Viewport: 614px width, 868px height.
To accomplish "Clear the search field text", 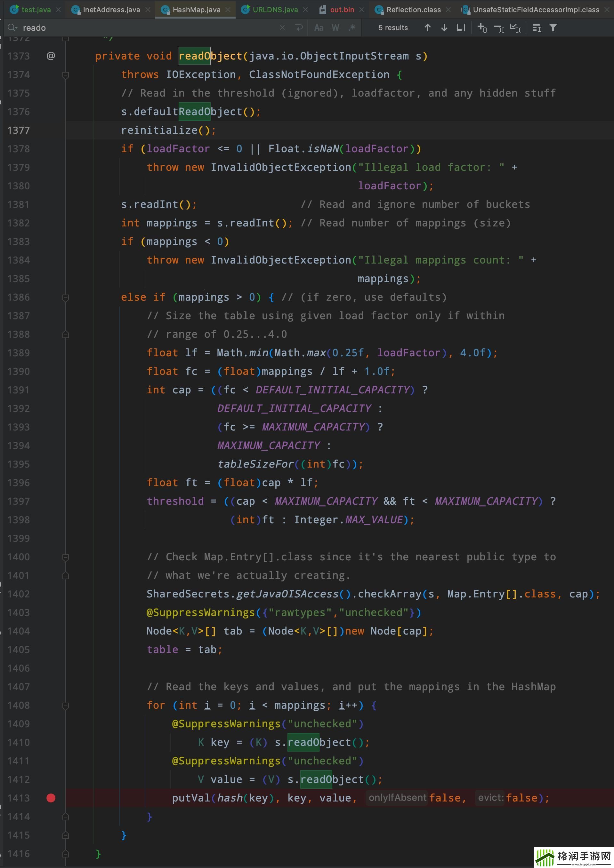I will (x=282, y=28).
